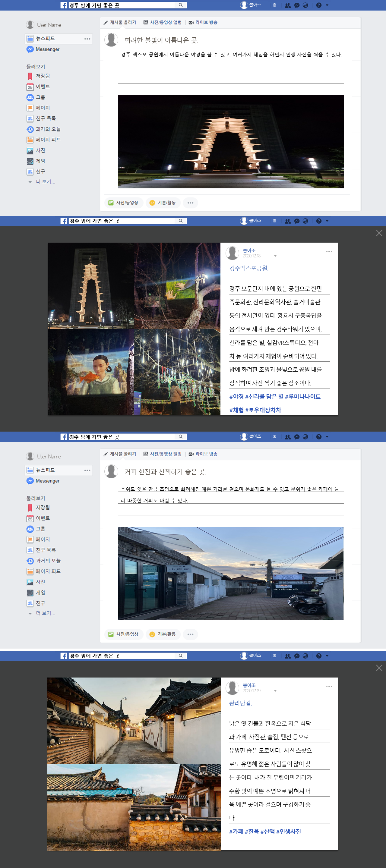Click the search magnifier in the topmost search bar
The image size is (386, 868).
point(181,5)
